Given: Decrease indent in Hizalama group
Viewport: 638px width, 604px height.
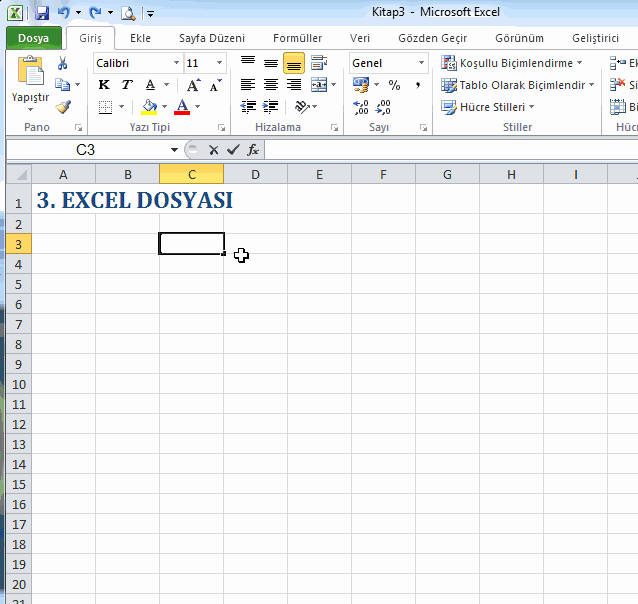Looking at the screenshot, I should coord(248,107).
